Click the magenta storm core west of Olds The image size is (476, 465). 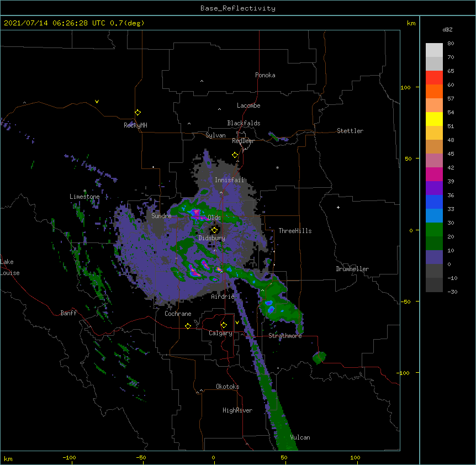[196, 214]
